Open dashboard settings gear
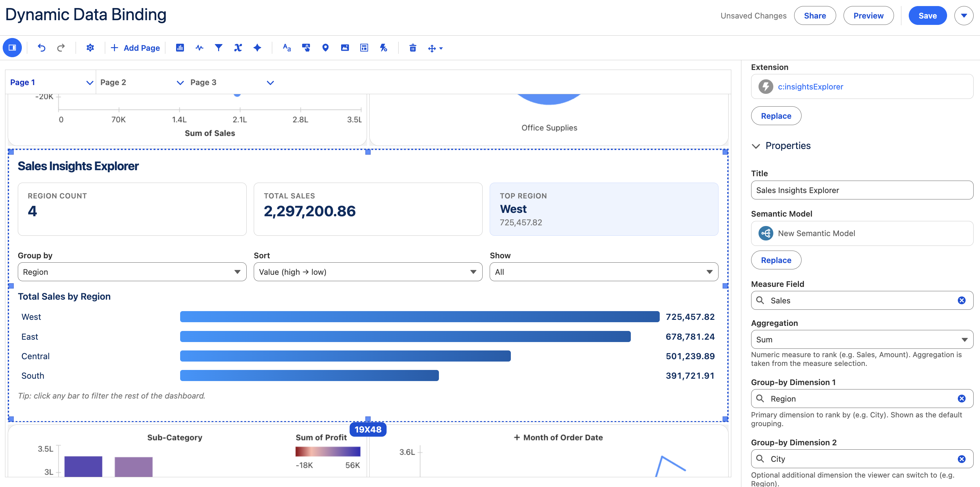This screenshot has height=487, width=980. (x=90, y=48)
